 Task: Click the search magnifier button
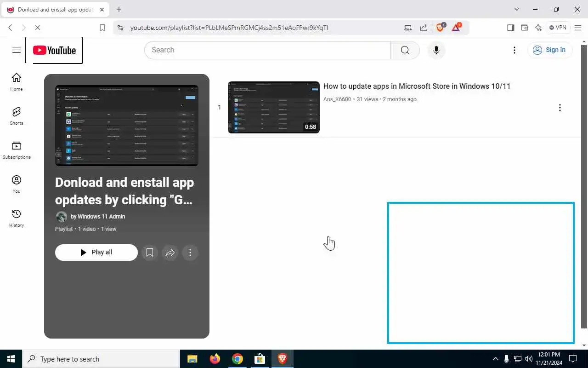pos(405,50)
